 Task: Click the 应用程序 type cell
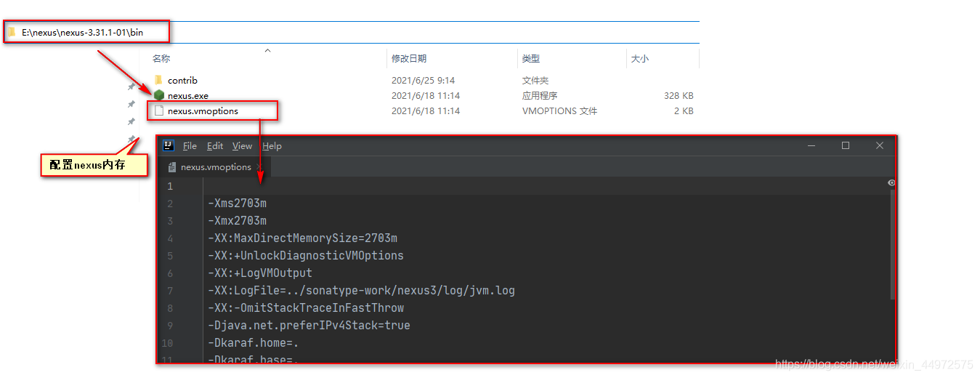coord(540,96)
